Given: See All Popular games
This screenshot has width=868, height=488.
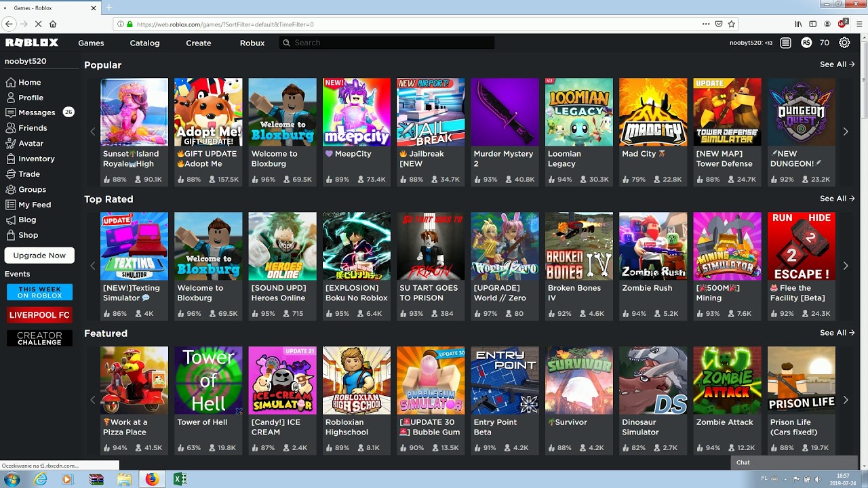Looking at the screenshot, I should (837, 64).
